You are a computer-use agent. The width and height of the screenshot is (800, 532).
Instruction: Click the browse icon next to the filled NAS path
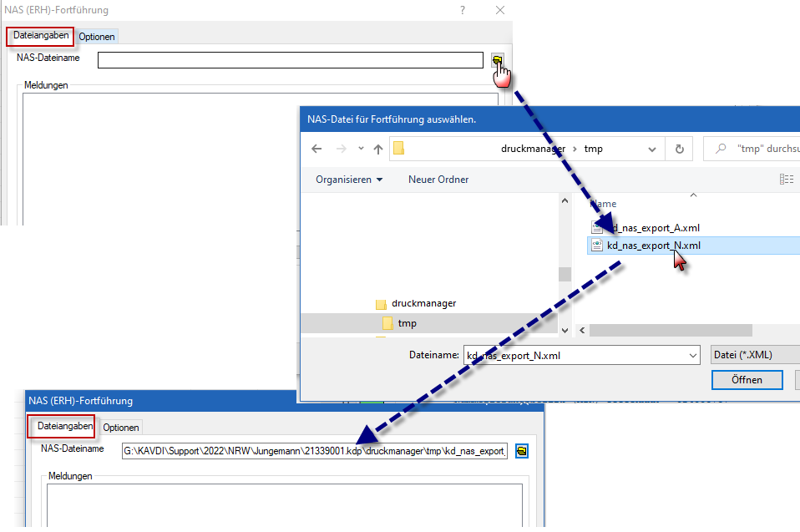(522, 451)
